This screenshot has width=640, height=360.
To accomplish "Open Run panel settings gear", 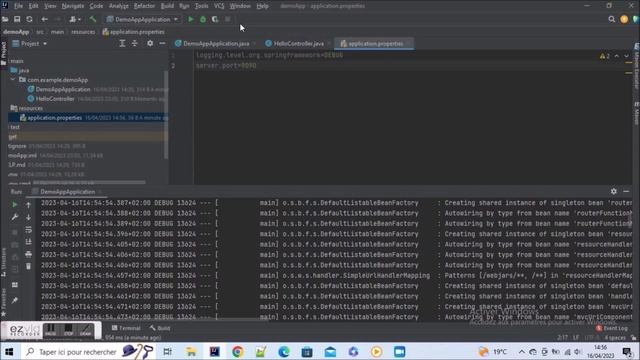I will pyautogui.click(x=613, y=191).
